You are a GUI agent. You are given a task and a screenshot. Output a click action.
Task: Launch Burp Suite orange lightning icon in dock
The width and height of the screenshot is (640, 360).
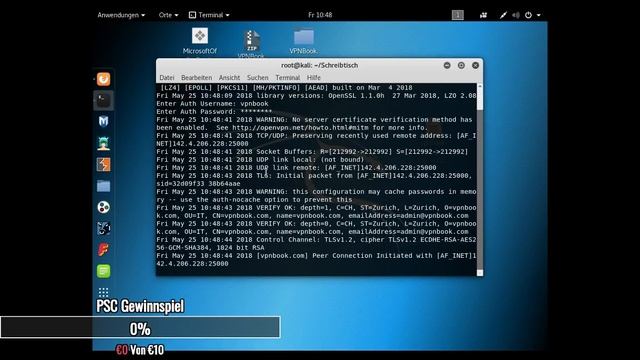(103, 164)
